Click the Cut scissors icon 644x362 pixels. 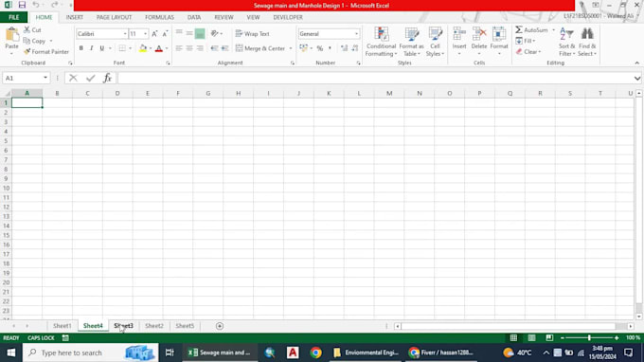click(27, 29)
